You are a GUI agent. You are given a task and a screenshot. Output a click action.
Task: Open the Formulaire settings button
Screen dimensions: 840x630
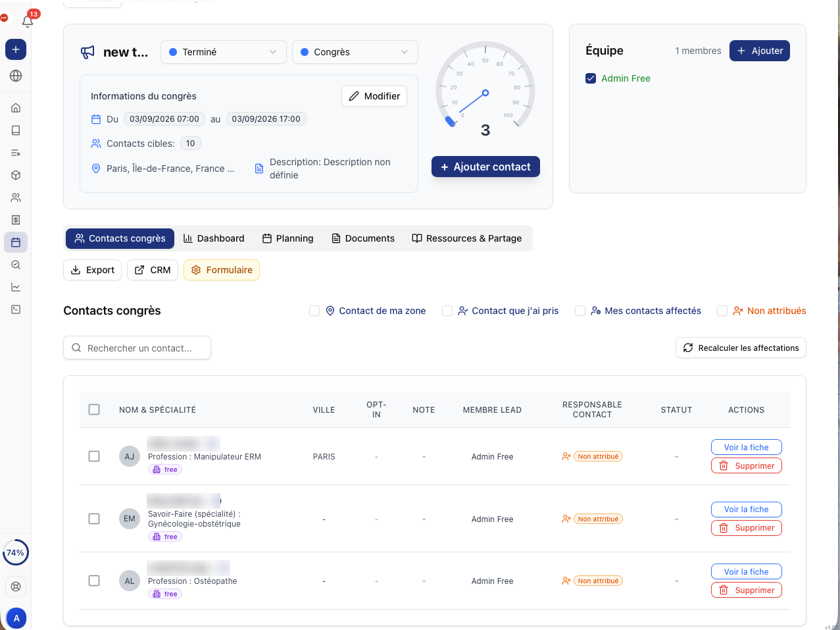(x=222, y=270)
